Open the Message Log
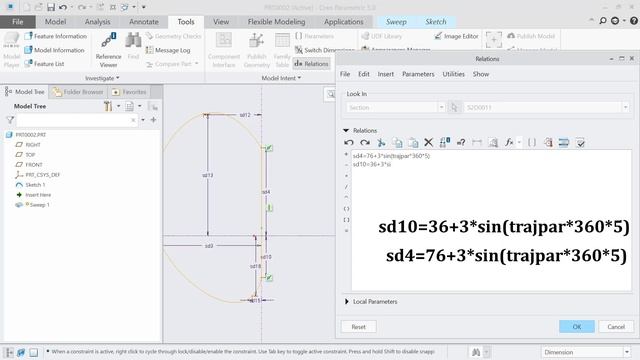 coord(168,50)
